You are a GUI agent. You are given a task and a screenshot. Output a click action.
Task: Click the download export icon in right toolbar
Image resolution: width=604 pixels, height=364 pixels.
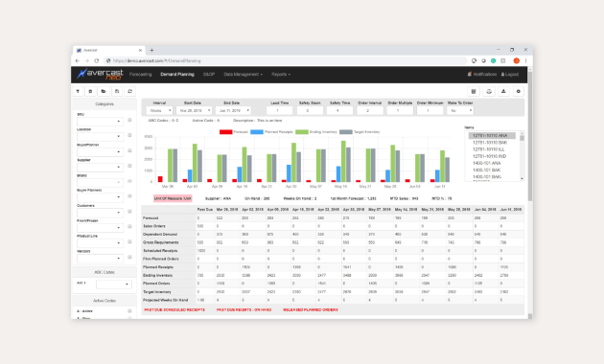click(x=503, y=92)
